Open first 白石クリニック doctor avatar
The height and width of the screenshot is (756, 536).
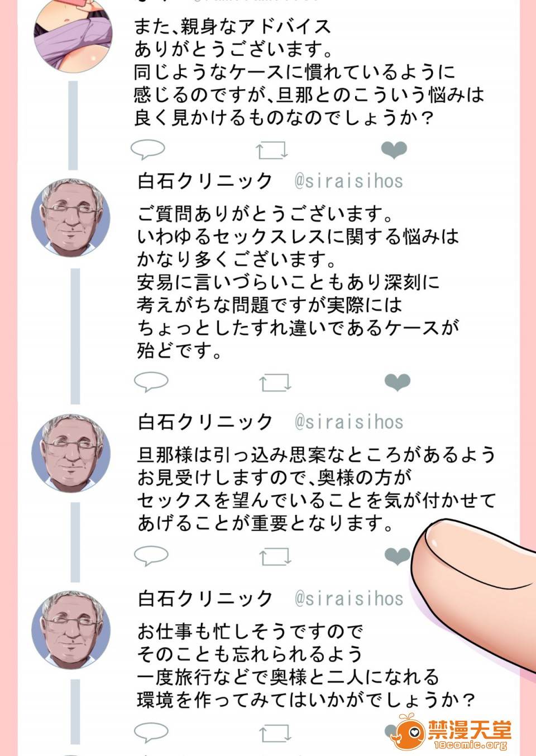click(71, 218)
